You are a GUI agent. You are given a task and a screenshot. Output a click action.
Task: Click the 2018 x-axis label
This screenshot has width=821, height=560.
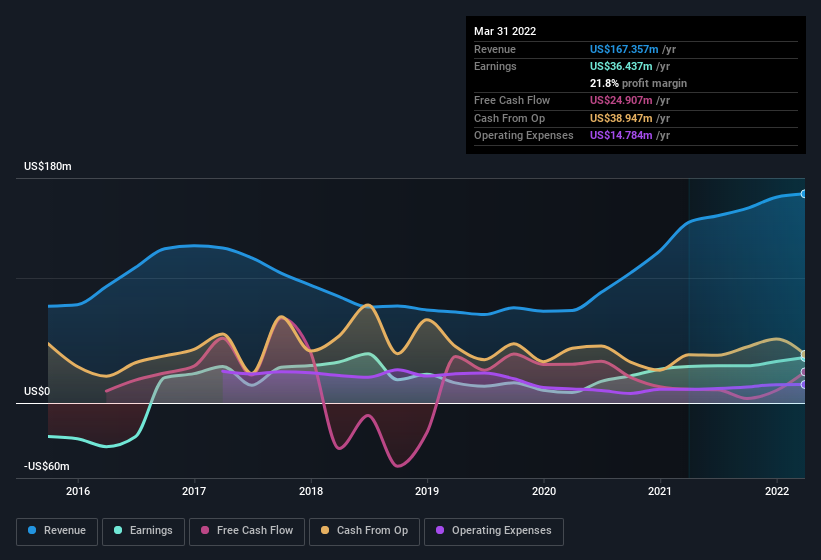point(311,491)
